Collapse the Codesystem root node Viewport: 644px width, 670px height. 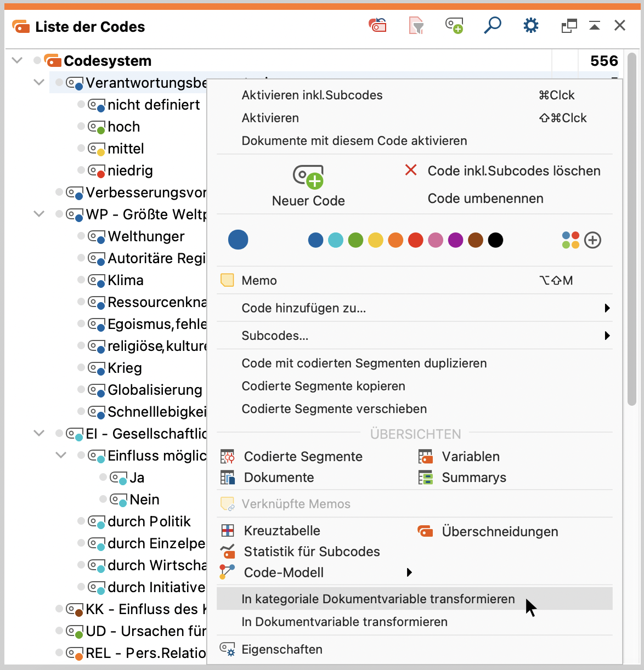coord(18,60)
